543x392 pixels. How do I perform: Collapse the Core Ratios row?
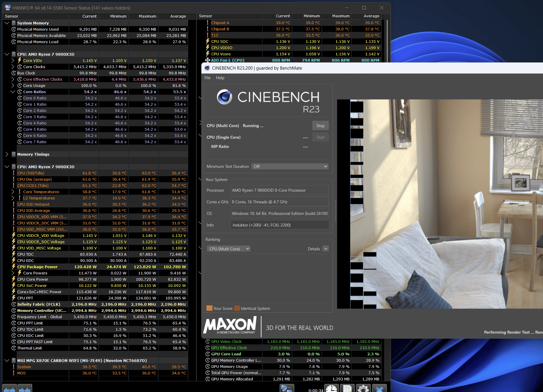[13, 92]
